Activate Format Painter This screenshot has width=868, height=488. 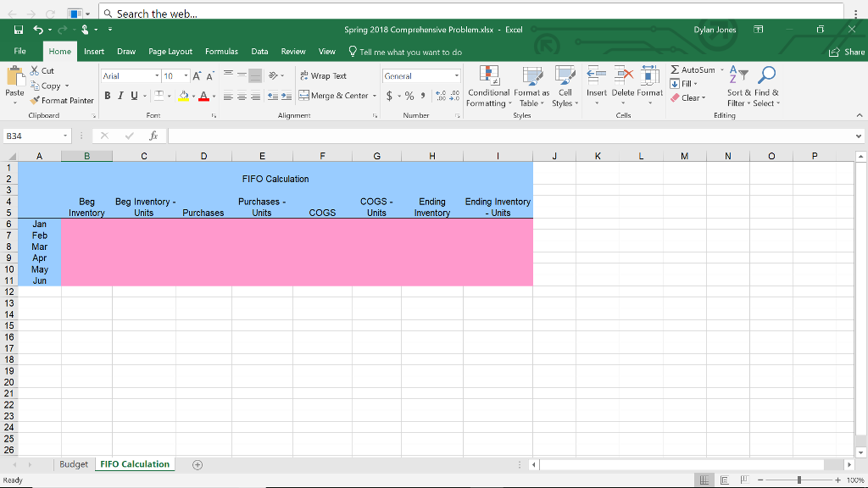(62, 100)
